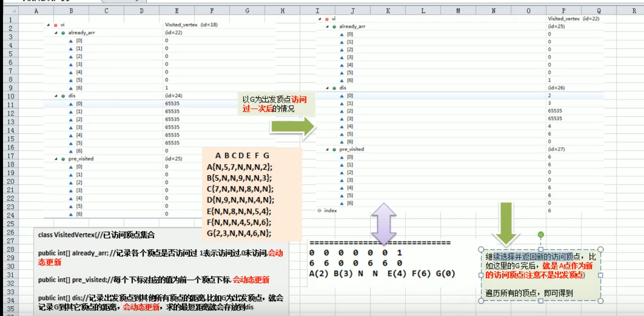Select row 35 header
The height and width of the screenshot is (316, 644).
(x=10, y=309)
